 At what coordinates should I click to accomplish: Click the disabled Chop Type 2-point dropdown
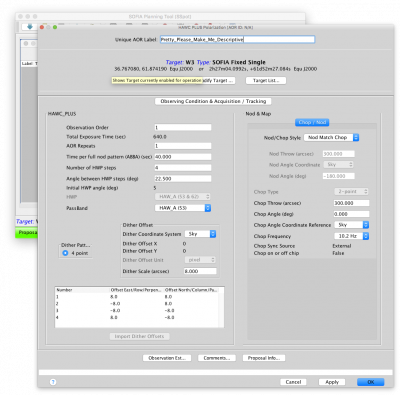coord(351,192)
